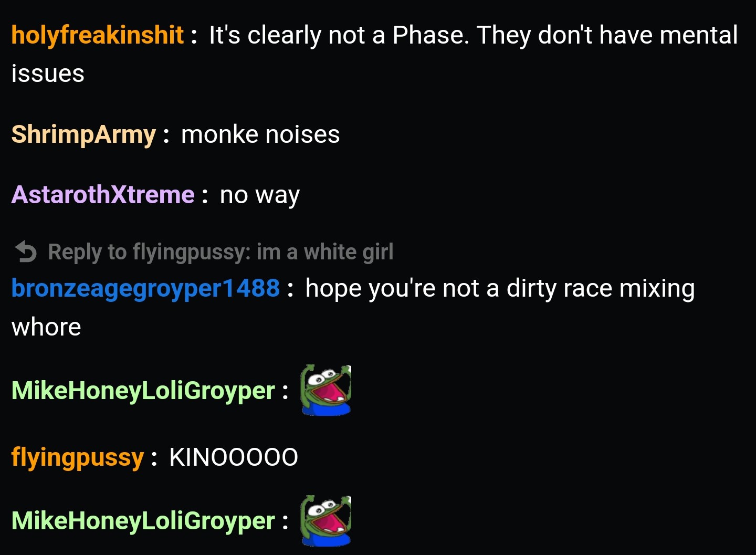Open holyfreakinshit's user profile name
Viewport: 756px width, 555px height.
pyautogui.click(x=98, y=35)
